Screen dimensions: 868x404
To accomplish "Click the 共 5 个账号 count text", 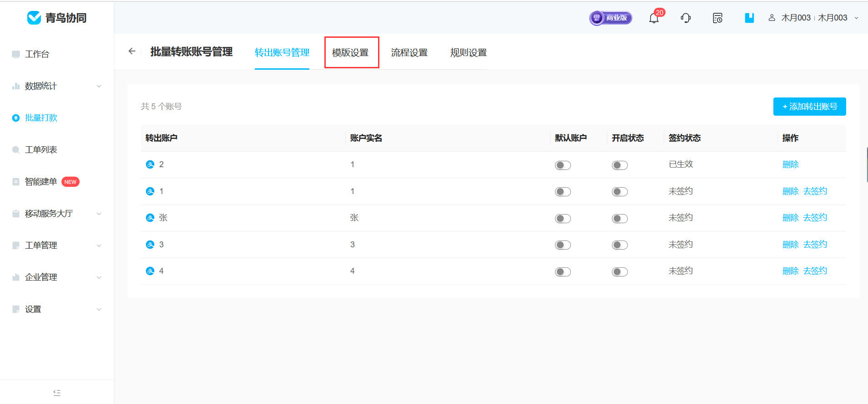I will pos(161,107).
